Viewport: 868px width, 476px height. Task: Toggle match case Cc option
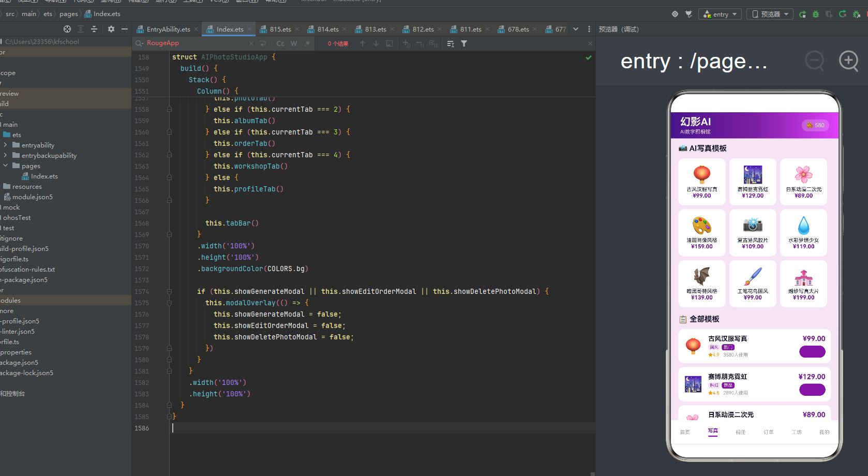point(280,43)
